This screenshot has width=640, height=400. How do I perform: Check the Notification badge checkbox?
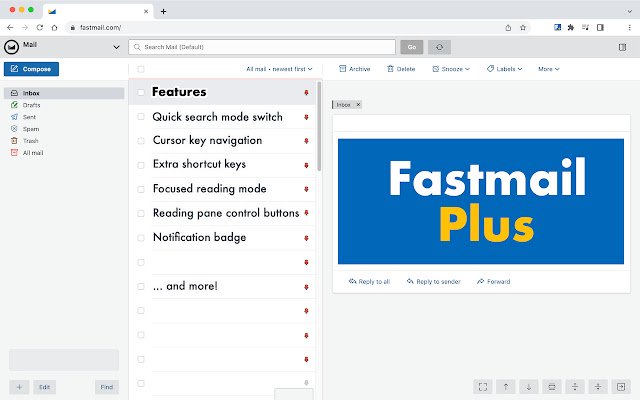pyautogui.click(x=141, y=238)
